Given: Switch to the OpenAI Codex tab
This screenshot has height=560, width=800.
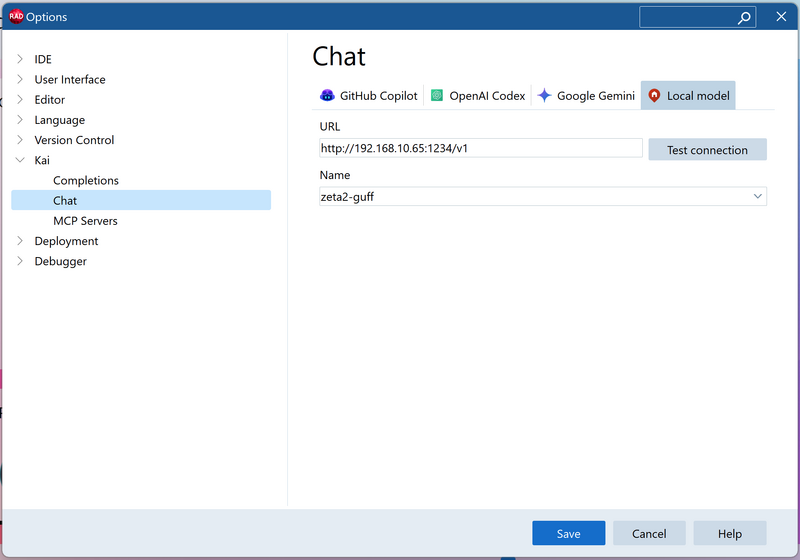Looking at the screenshot, I should (x=478, y=95).
